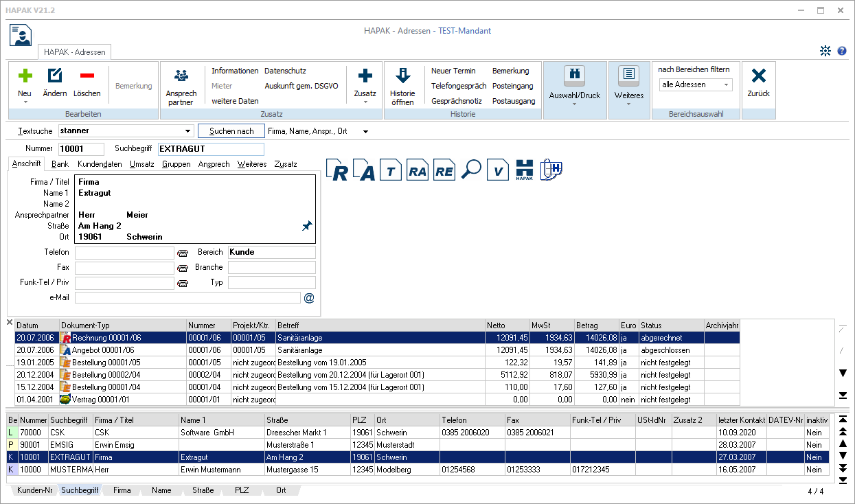Viewport: 855px width, 504px height.
Task: Click into the Telefon input field
Action: coord(124,253)
